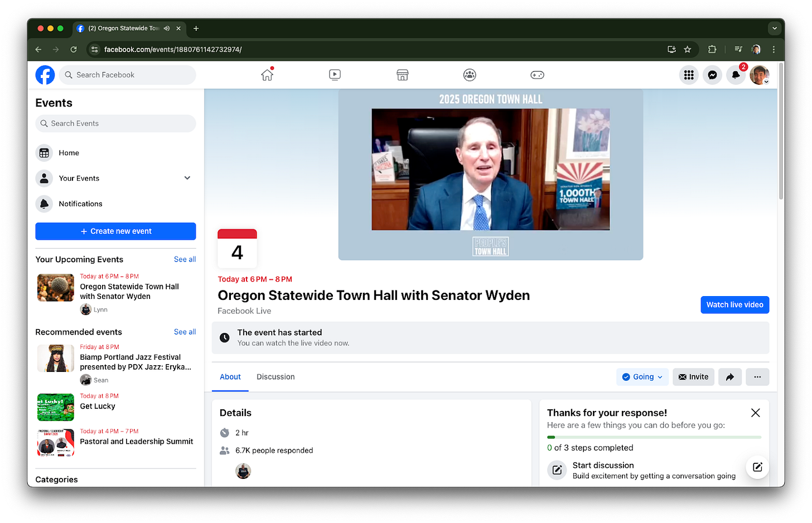
Task: Reload the page
Action: click(x=74, y=50)
